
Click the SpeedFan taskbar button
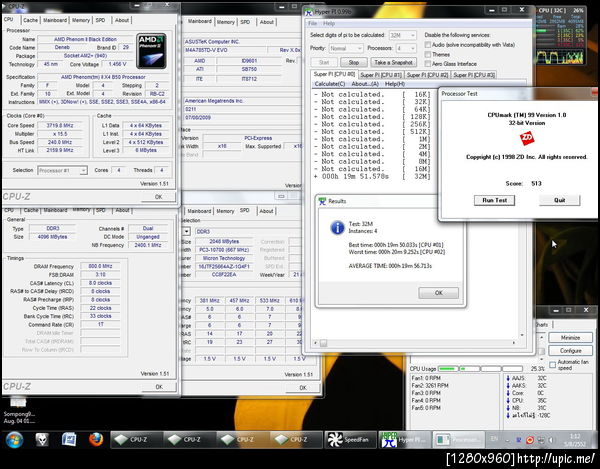351,440
